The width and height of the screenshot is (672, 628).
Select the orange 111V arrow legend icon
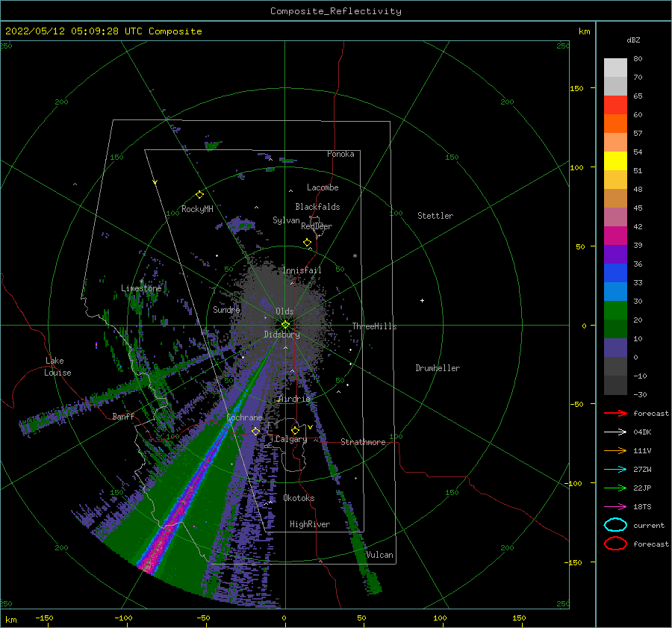point(615,450)
